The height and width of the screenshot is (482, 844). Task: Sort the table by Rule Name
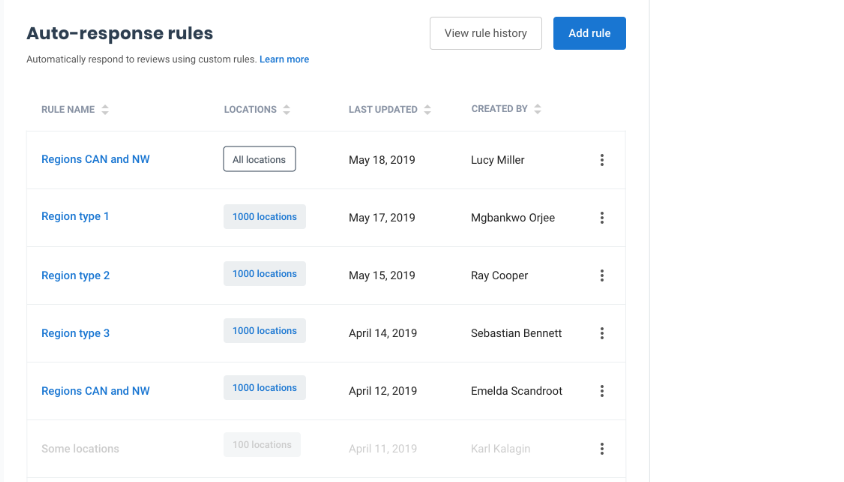tap(105, 110)
